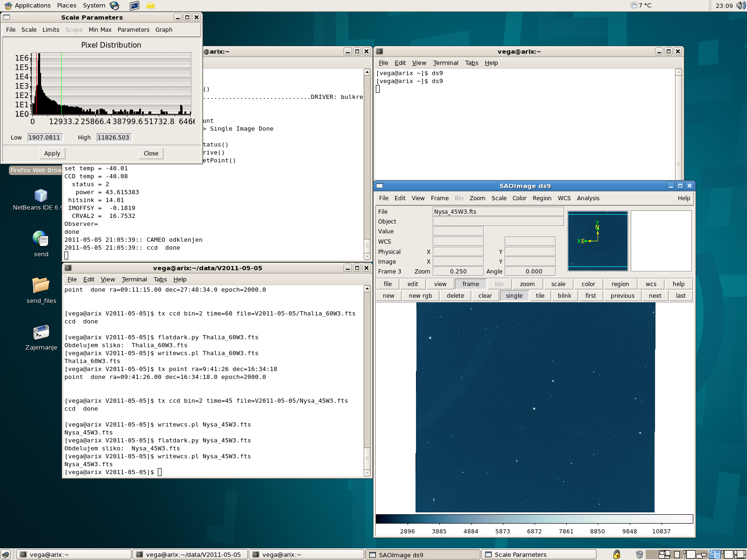The height and width of the screenshot is (560, 747).
Task: Open the SAOImage ds9 window menu icon
Action: pyautogui.click(x=380, y=186)
